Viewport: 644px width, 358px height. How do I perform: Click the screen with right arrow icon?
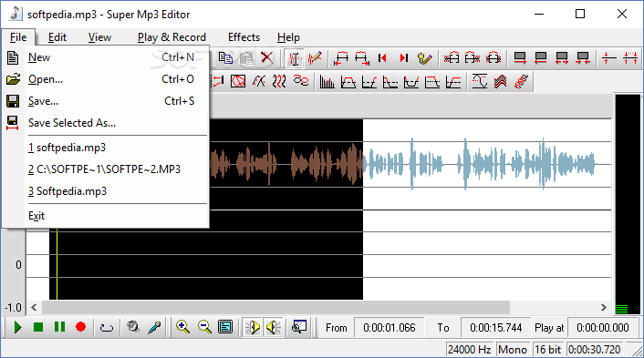[520, 58]
